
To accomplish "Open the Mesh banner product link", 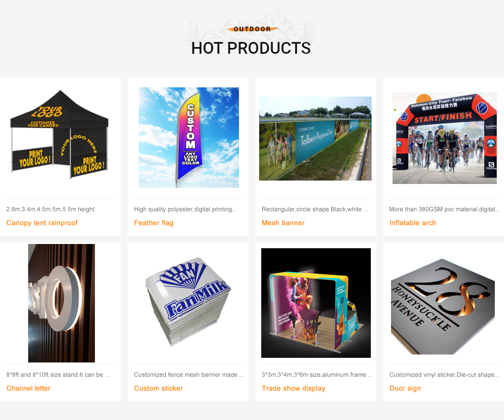I will (283, 223).
